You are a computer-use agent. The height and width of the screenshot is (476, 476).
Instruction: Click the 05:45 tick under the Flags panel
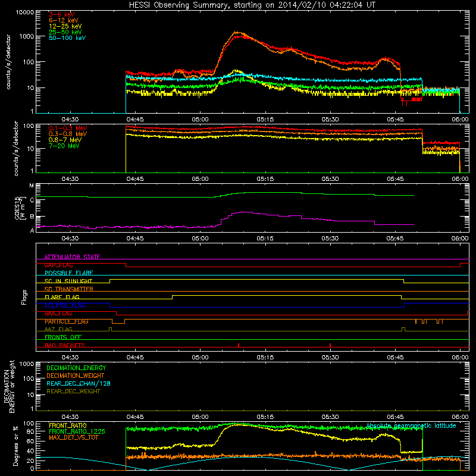point(395,358)
